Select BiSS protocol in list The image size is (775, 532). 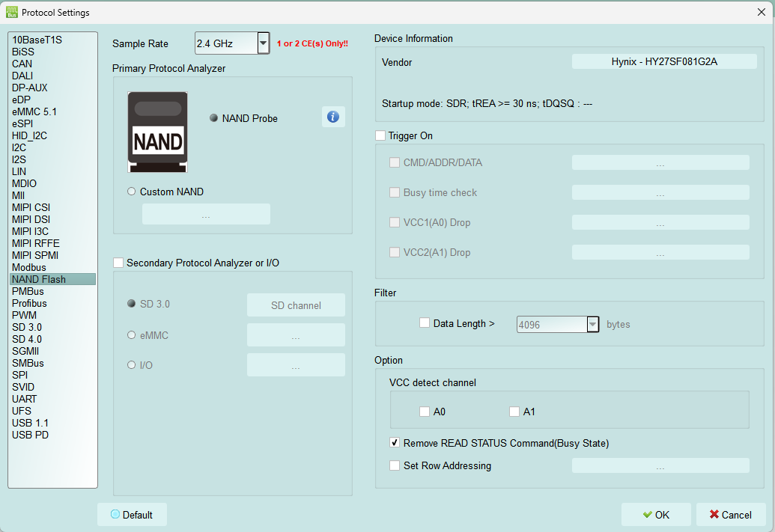[x=53, y=52]
